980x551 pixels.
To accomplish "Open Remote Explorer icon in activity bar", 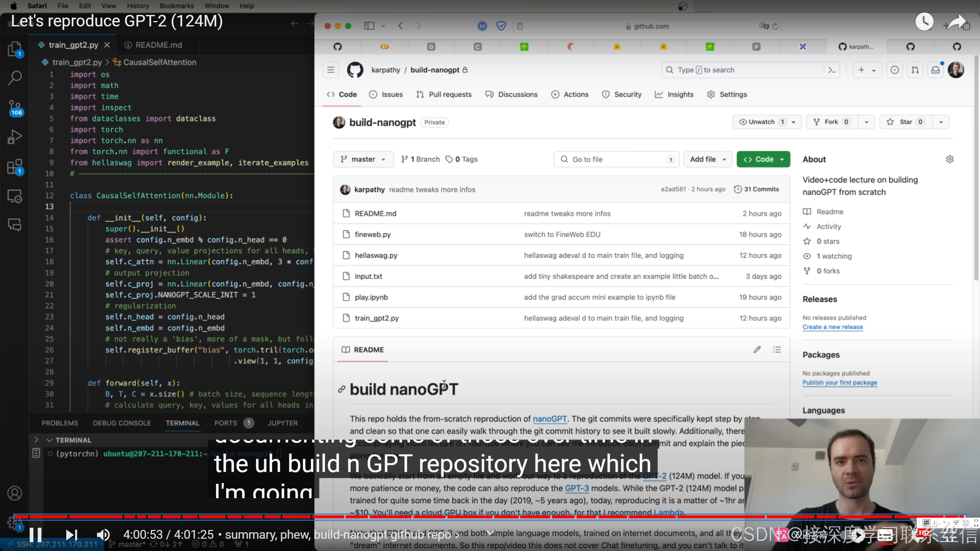I will 15,196.
